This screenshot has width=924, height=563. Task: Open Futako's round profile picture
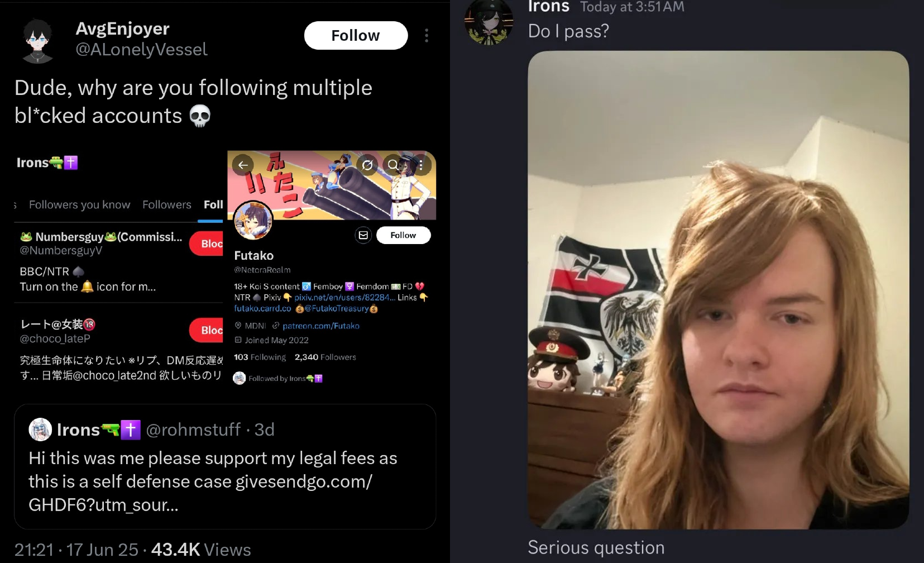tap(253, 221)
